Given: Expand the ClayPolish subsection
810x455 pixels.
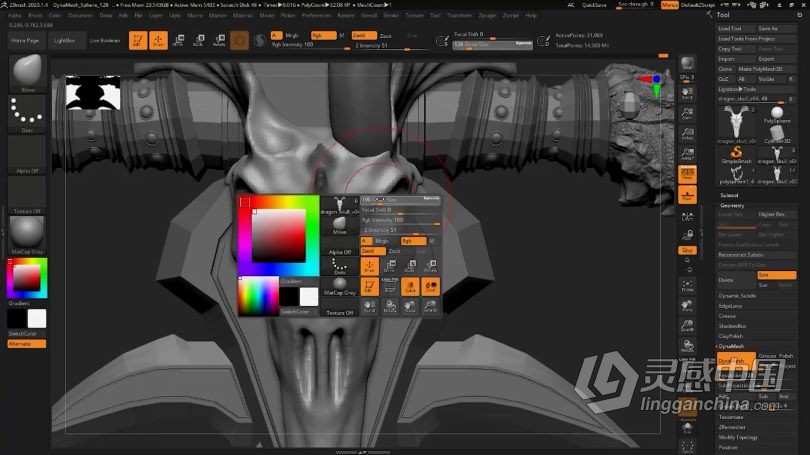Looking at the screenshot, I should [x=731, y=336].
